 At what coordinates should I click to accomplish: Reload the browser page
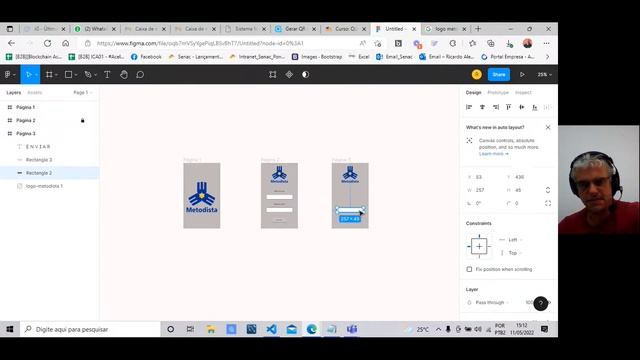point(47,43)
